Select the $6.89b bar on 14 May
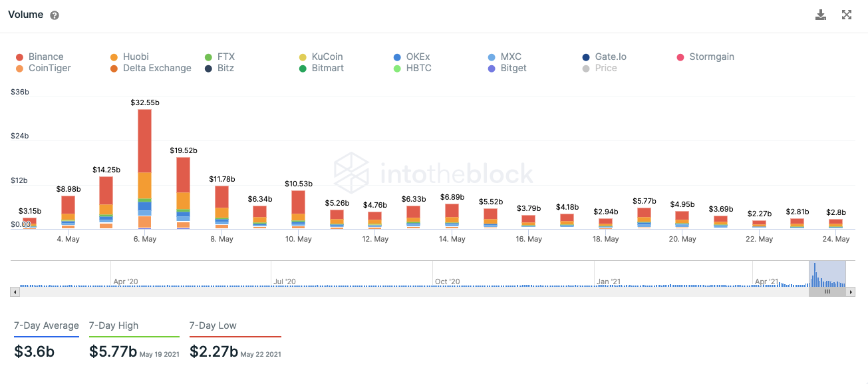Screen dimensions: 868x384 [452, 216]
